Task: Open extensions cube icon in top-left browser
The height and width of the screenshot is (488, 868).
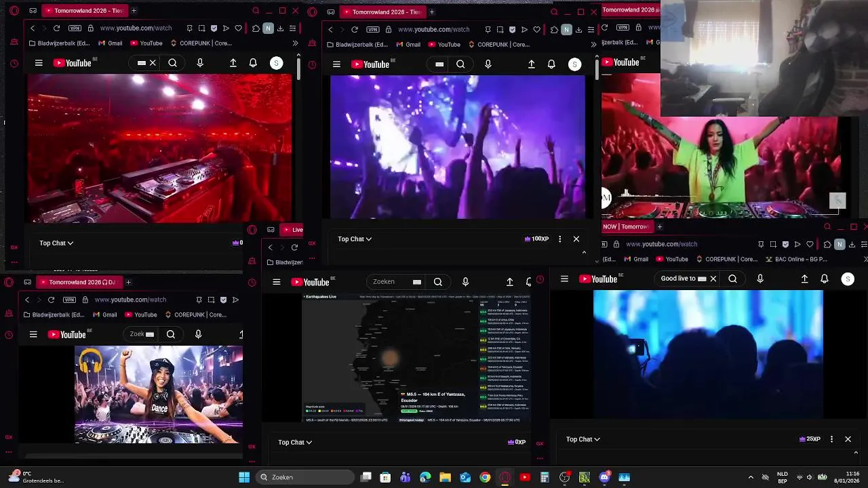Action: coord(256,28)
